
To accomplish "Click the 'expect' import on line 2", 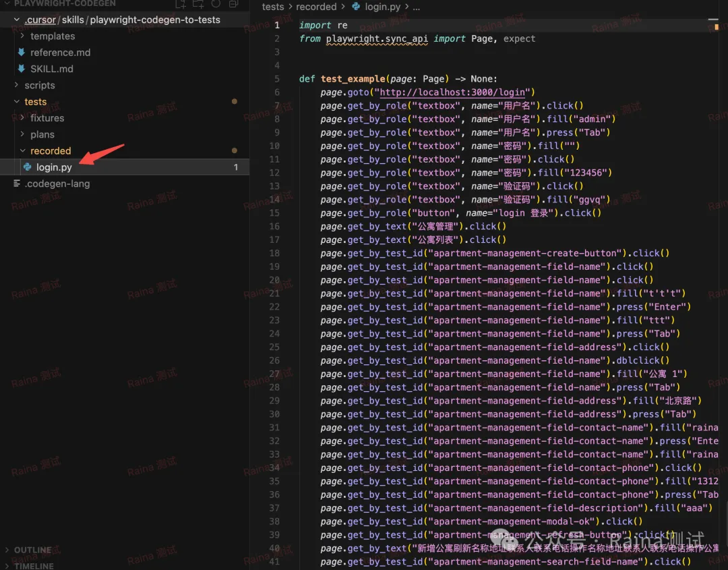I will coord(519,38).
